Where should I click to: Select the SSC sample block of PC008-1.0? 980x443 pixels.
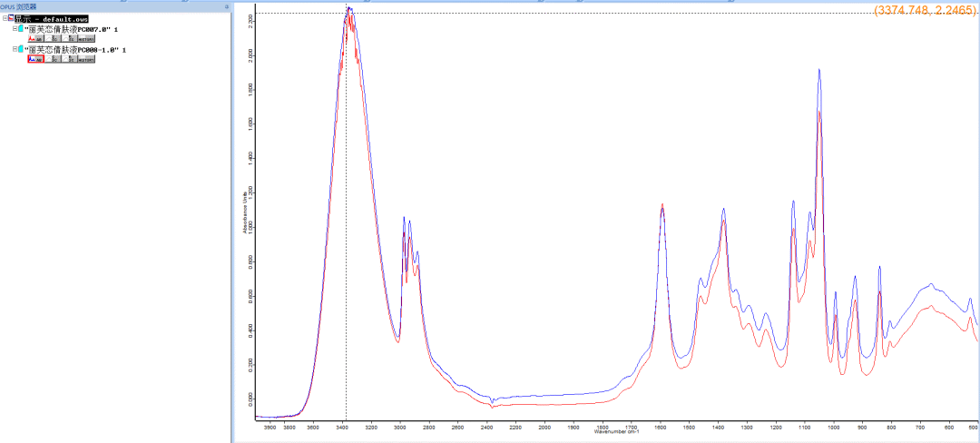tap(53, 59)
